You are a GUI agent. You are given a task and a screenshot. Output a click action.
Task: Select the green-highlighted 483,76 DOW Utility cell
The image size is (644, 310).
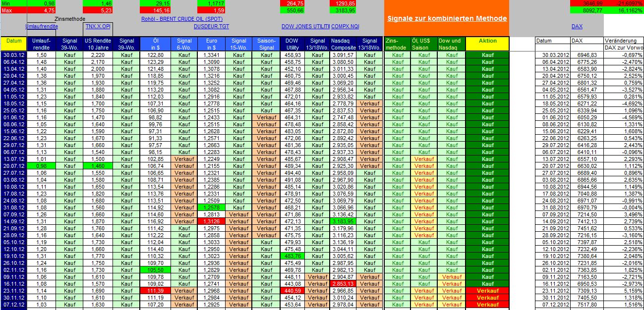(x=293, y=256)
